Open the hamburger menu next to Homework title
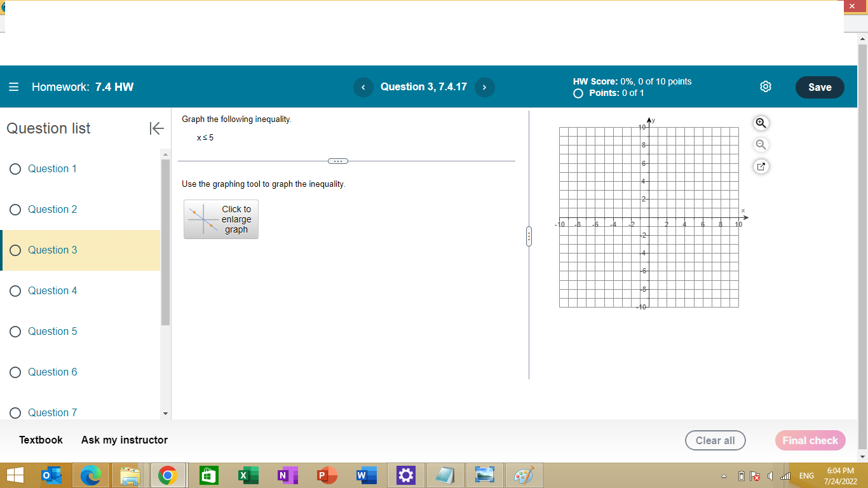Viewport: 868px width, 488px height. pos(13,87)
